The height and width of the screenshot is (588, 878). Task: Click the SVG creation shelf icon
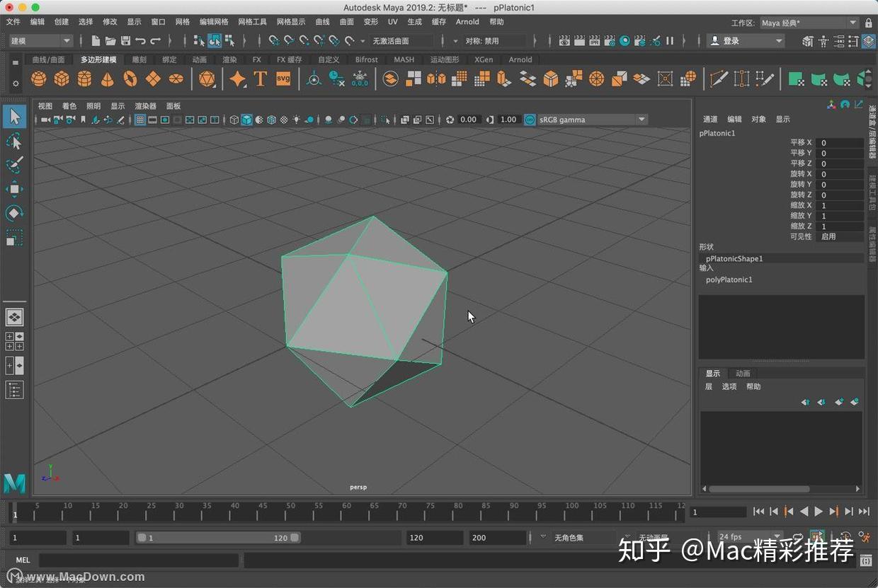point(283,79)
